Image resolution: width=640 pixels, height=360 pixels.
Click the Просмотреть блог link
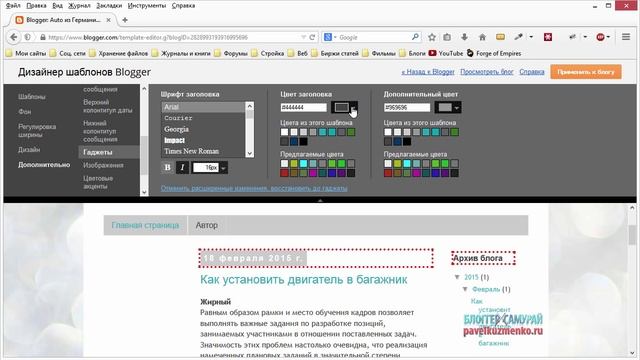[x=487, y=71]
